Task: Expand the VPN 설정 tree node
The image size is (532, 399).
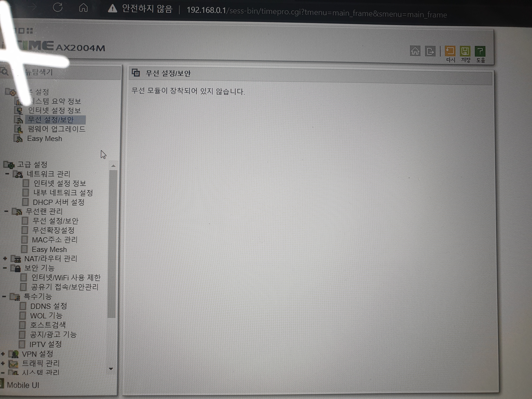Action: 3,354
